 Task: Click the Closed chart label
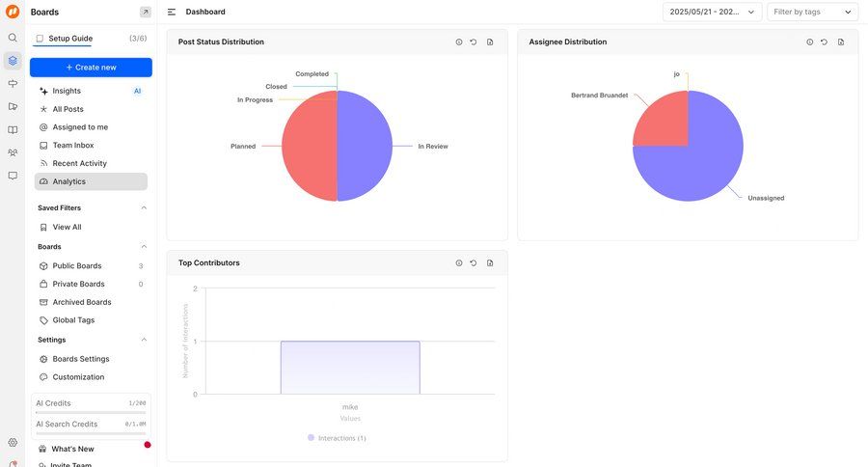point(276,87)
